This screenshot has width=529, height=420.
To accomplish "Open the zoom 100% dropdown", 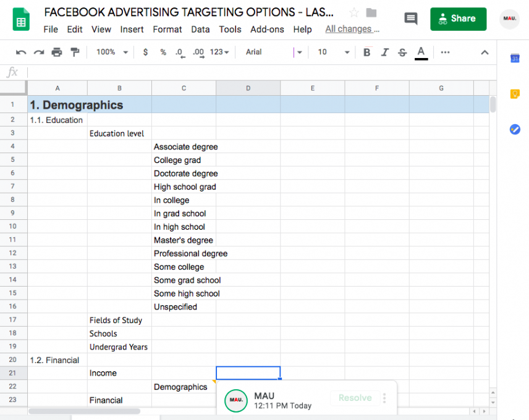I will coord(112,52).
